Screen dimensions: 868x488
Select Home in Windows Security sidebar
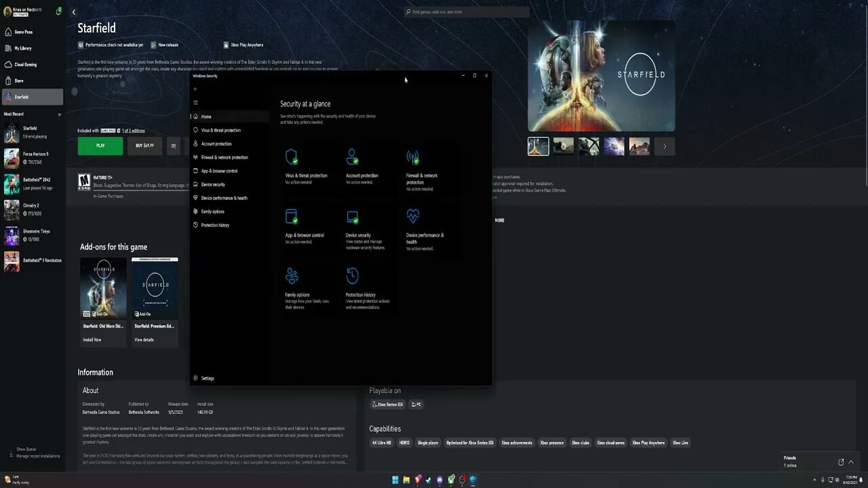coord(229,117)
